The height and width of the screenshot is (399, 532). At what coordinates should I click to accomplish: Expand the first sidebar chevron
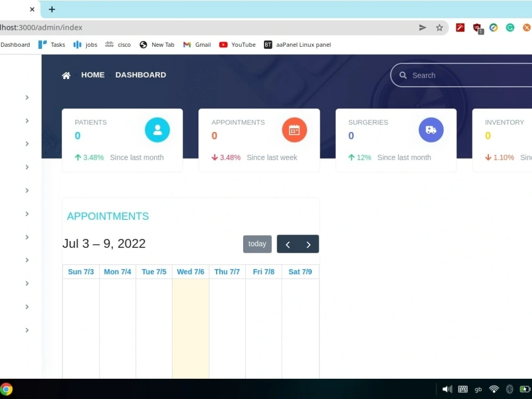click(x=27, y=98)
